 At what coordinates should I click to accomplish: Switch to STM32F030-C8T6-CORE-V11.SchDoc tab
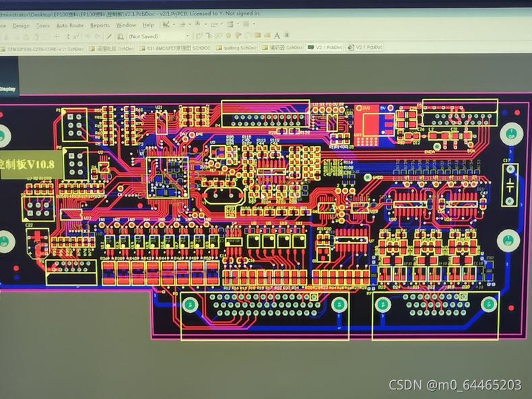(x=42, y=49)
